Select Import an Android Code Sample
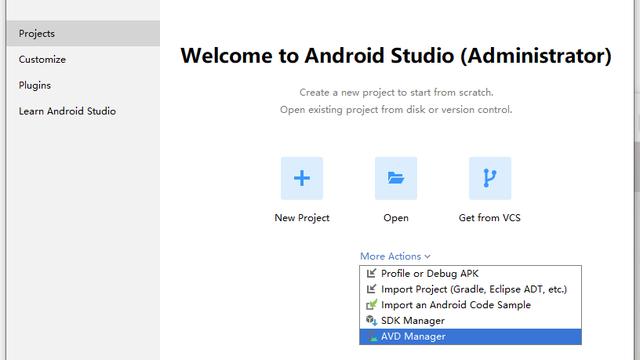Screen dimensions: 640x360 [470, 305]
